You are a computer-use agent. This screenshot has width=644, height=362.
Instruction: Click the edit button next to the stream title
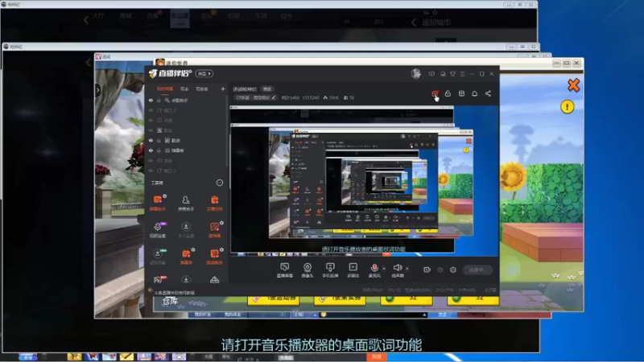tap(267, 89)
